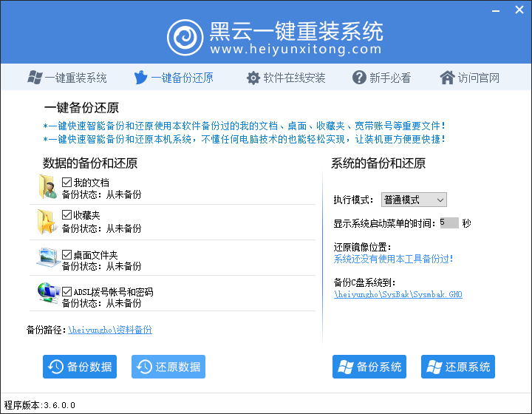
Task: Click the 备份C盘系统到 label
Action: coord(364,282)
